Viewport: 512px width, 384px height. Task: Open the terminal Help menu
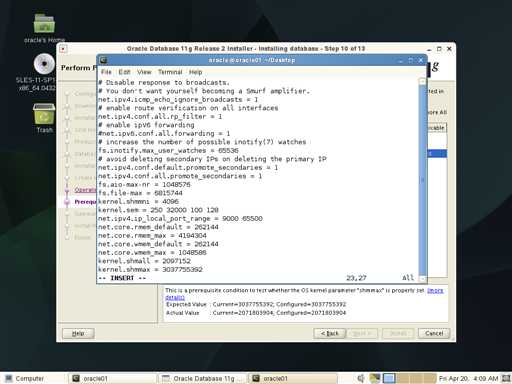click(196, 72)
